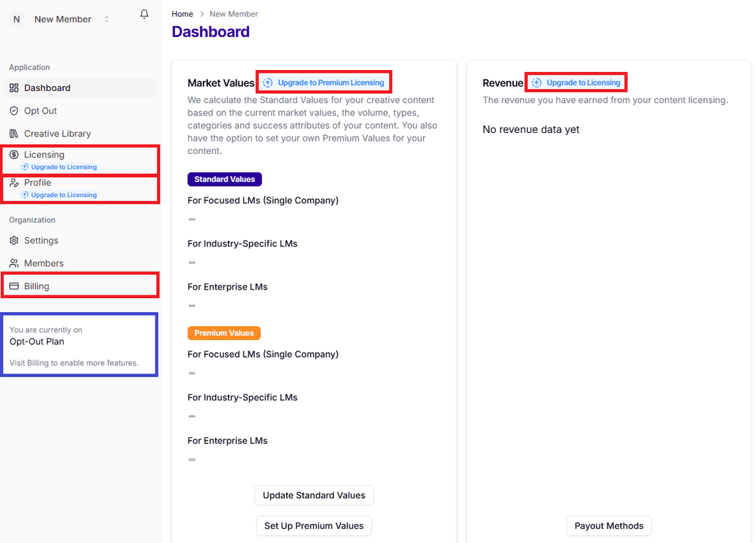
Task: Click the N workspace avatar icon
Action: tap(15, 19)
